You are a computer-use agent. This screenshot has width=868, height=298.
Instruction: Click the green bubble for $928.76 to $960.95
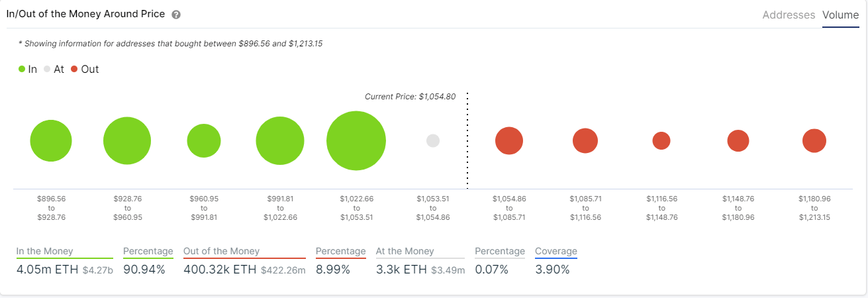pos(127,141)
